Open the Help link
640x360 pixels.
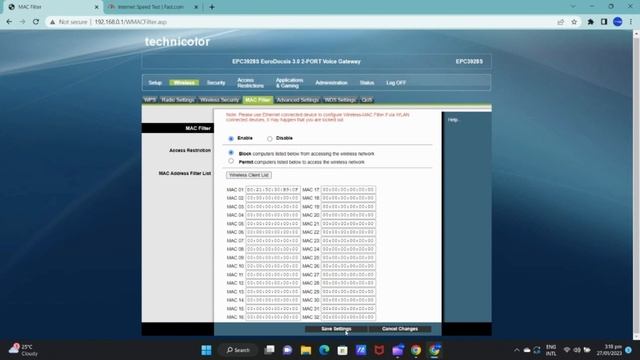coord(453,120)
